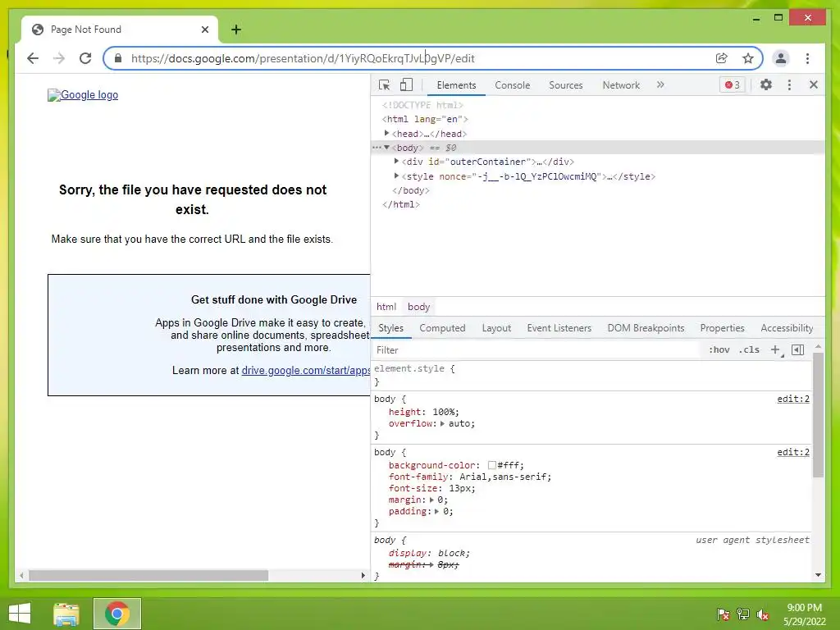Open File Explorer from the taskbar

[66, 614]
